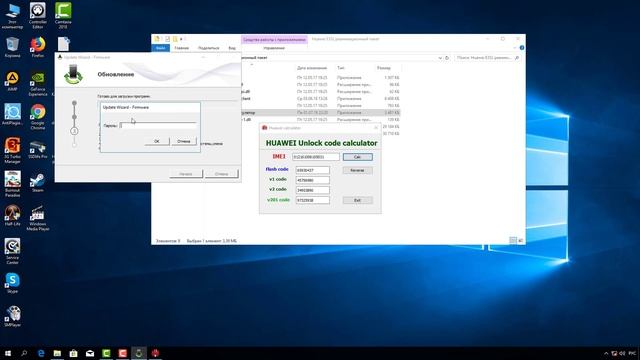Image resolution: width=640 pixels, height=360 pixels.
Task: Open the Burnout Paradise desktop shortcut
Action: 12,184
